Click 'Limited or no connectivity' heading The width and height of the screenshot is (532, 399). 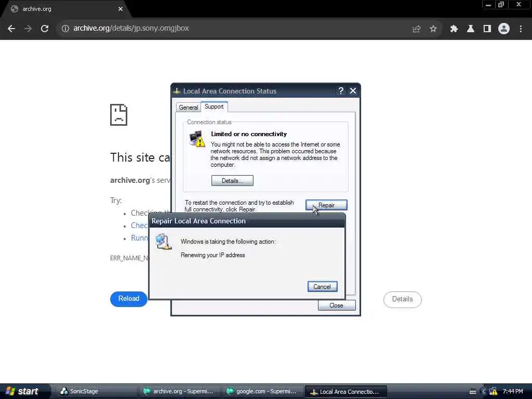249,134
